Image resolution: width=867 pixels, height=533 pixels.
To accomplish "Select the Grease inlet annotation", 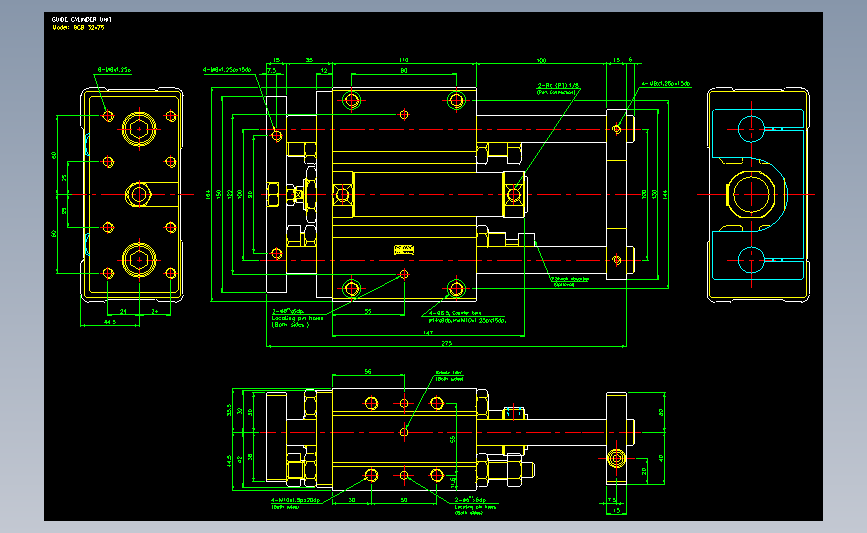I will point(449,376).
